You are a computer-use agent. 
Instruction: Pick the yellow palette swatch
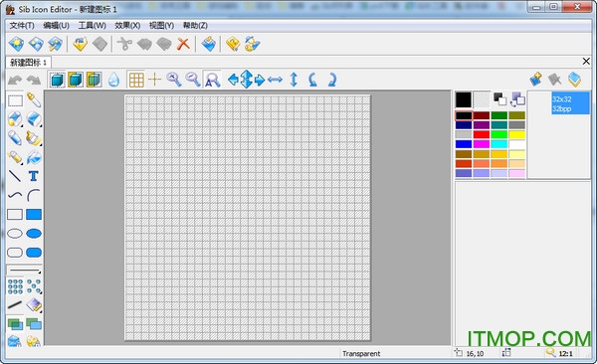click(x=516, y=134)
